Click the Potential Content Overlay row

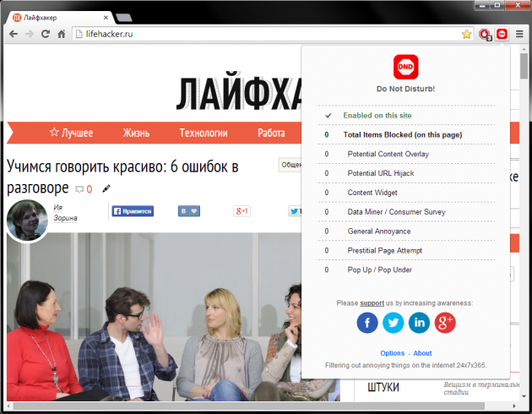coord(406,154)
